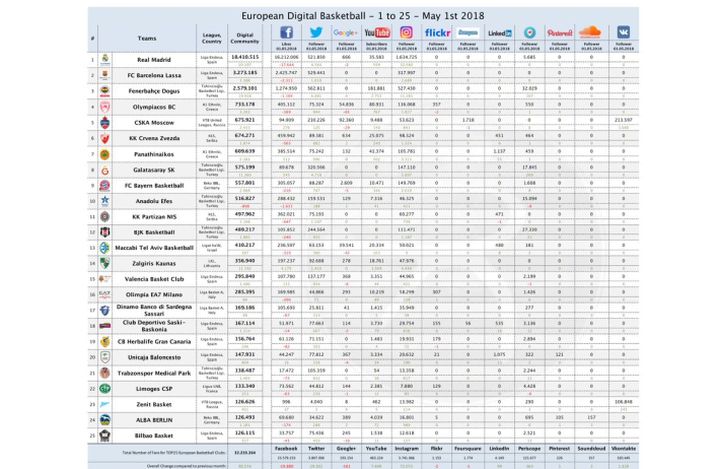
Task: Select the Olympiacos BC logo
Action: pos(105,107)
